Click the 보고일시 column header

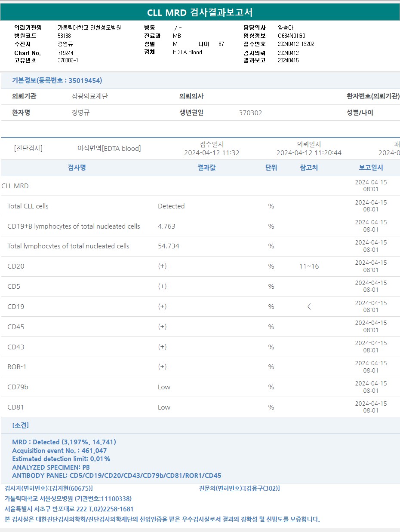tap(371, 168)
